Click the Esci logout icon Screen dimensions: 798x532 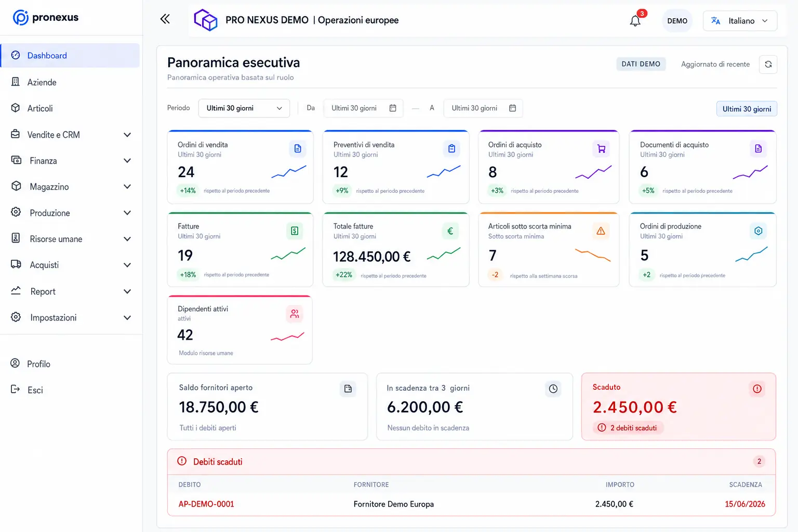[16, 389]
